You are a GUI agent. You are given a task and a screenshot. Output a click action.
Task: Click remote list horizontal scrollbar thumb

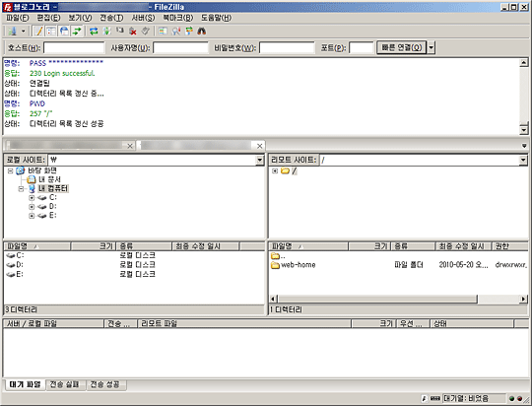tap(377, 299)
